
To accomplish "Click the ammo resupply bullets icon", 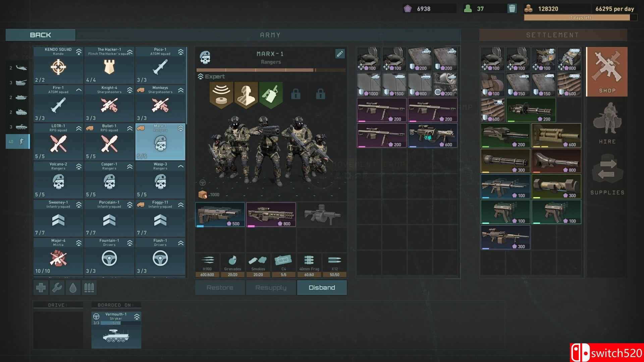I will pos(89,288).
